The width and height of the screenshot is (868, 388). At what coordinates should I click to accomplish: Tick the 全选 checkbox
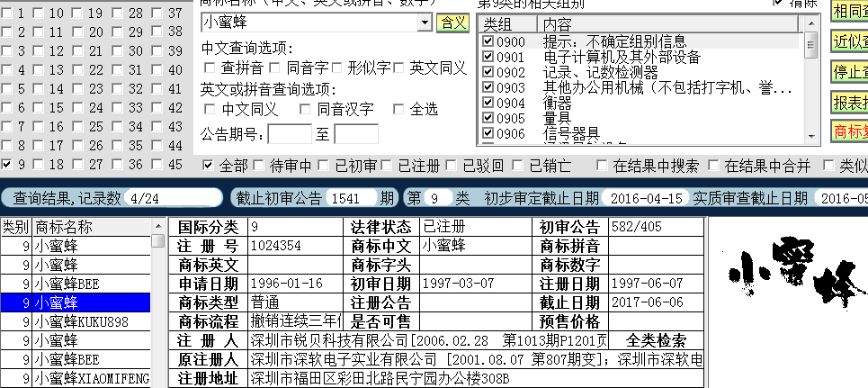click(398, 109)
